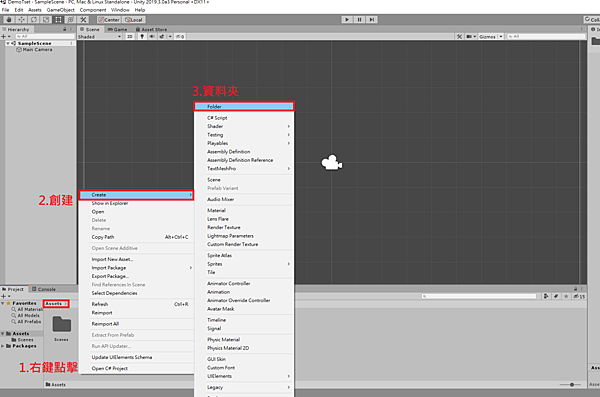
Task: Select the Rect transform tool
Action: (58, 20)
